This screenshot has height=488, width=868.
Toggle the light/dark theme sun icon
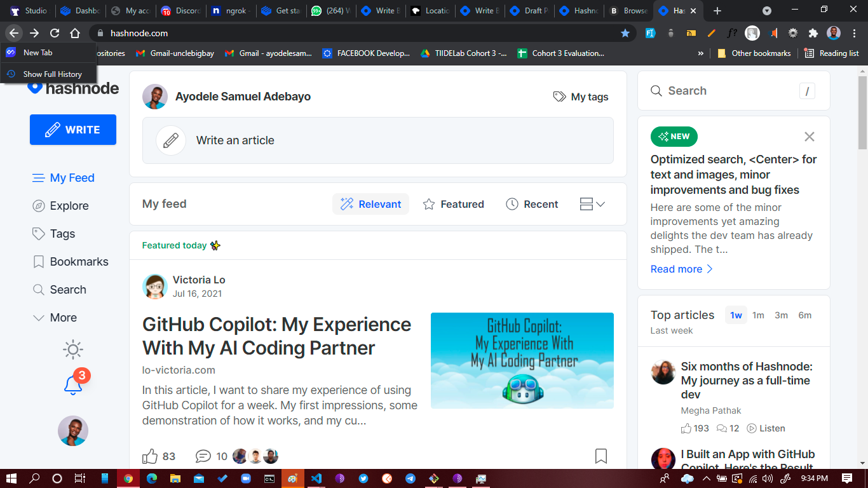point(73,349)
